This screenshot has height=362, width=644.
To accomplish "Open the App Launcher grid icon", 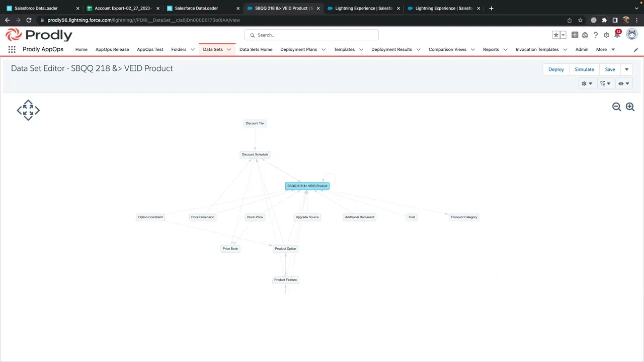I will click(x=12, y=49).
